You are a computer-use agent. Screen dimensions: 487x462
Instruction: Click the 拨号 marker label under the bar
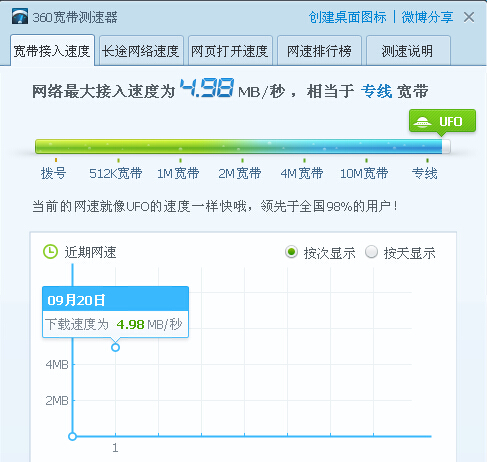click(x=53, y=173)
